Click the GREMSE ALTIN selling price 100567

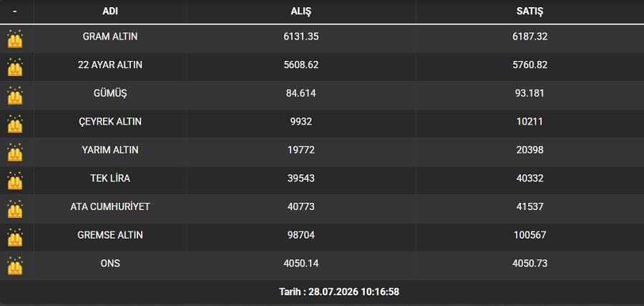pos(530,235)
